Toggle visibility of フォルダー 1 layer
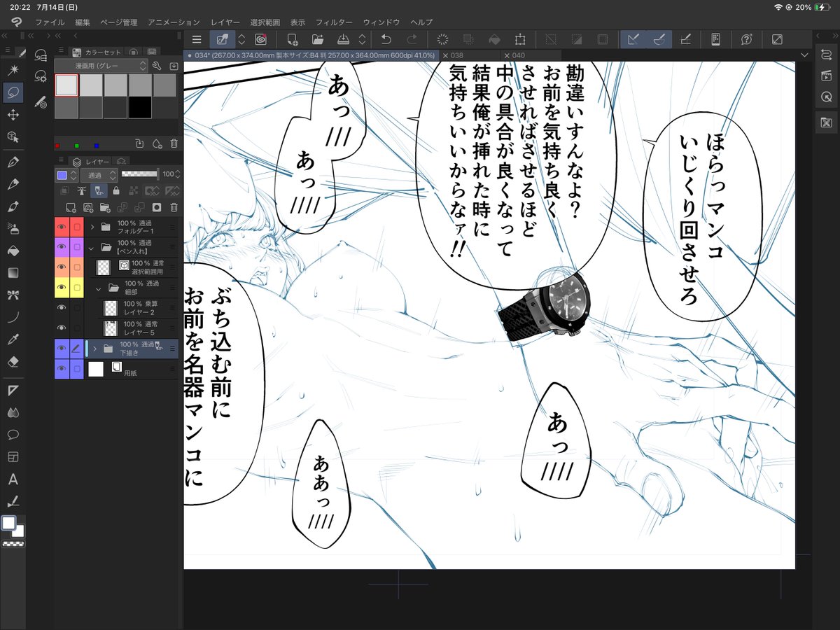This screenshot has height=630, width=840. click(x=62, y=227)
